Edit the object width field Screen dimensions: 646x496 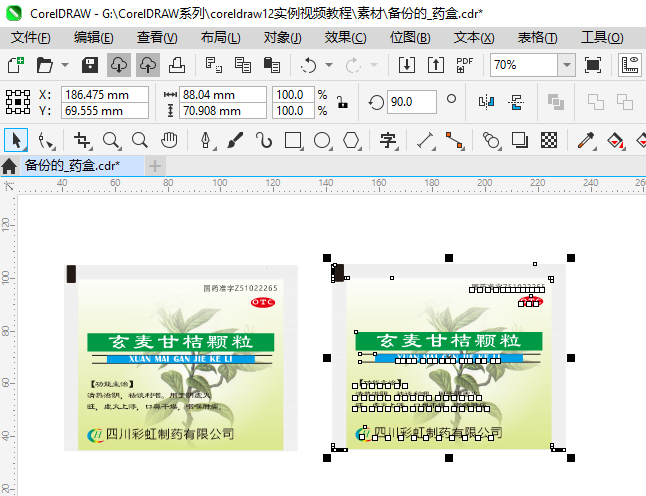click(222, 95)
